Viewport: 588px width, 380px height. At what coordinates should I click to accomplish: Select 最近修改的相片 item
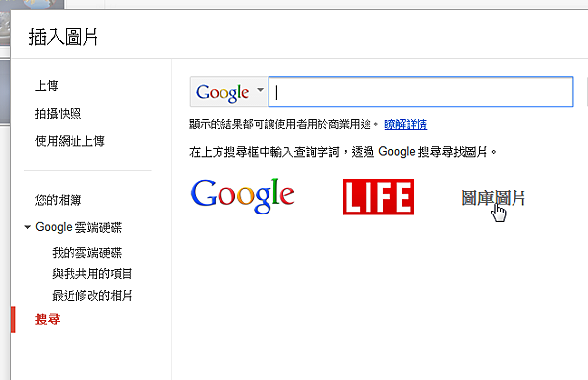point(92,296)
